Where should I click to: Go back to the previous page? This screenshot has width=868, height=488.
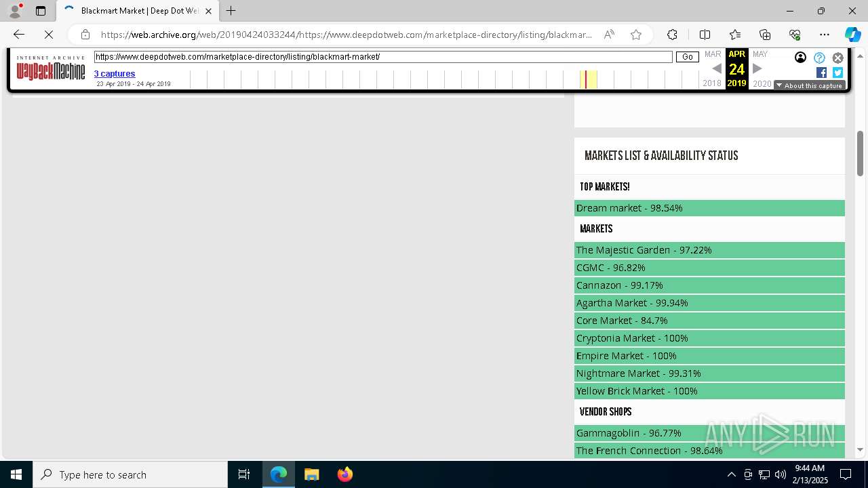(x=19, y=35)
